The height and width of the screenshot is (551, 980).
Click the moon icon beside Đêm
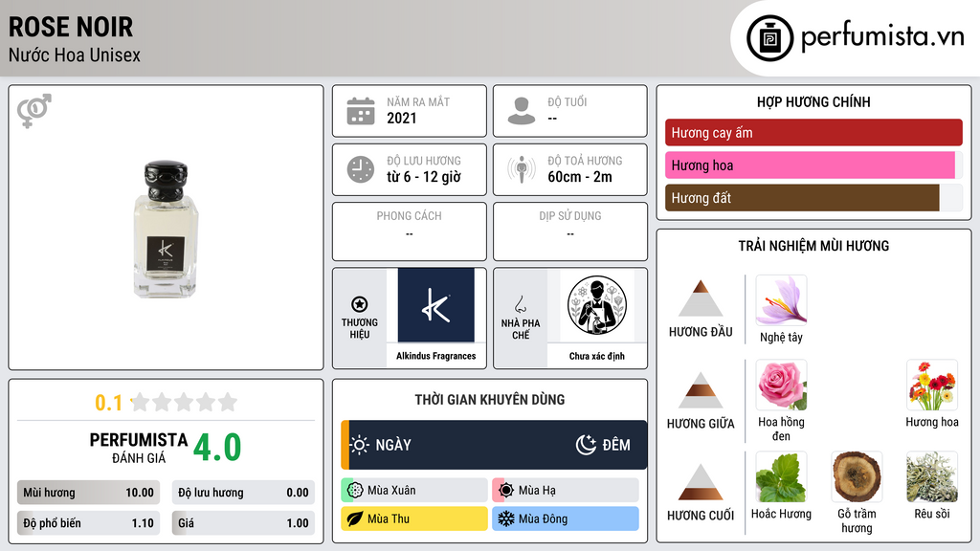point(586,445)
